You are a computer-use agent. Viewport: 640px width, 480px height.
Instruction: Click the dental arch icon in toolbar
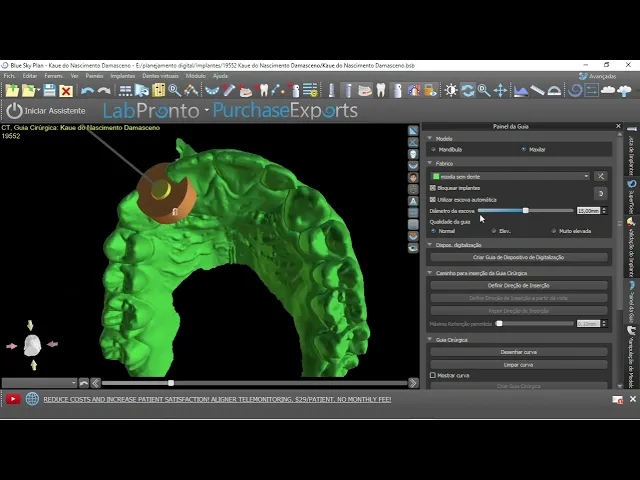click(211, 90)
